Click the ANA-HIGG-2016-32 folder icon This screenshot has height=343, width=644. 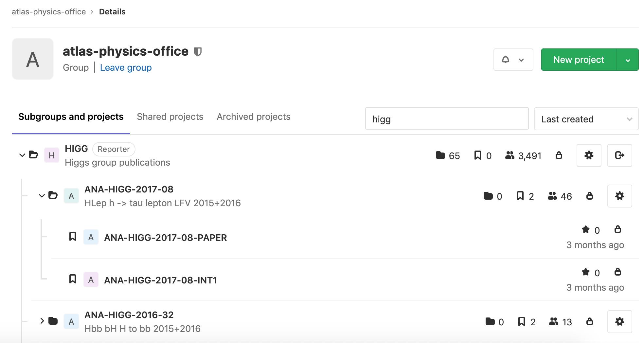(53, 321)
